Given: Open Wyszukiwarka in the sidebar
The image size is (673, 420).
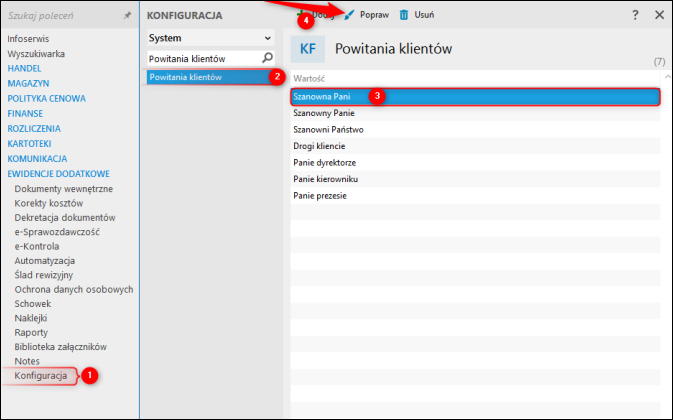Looking at the screenshot, I should (x=36, y=54).
